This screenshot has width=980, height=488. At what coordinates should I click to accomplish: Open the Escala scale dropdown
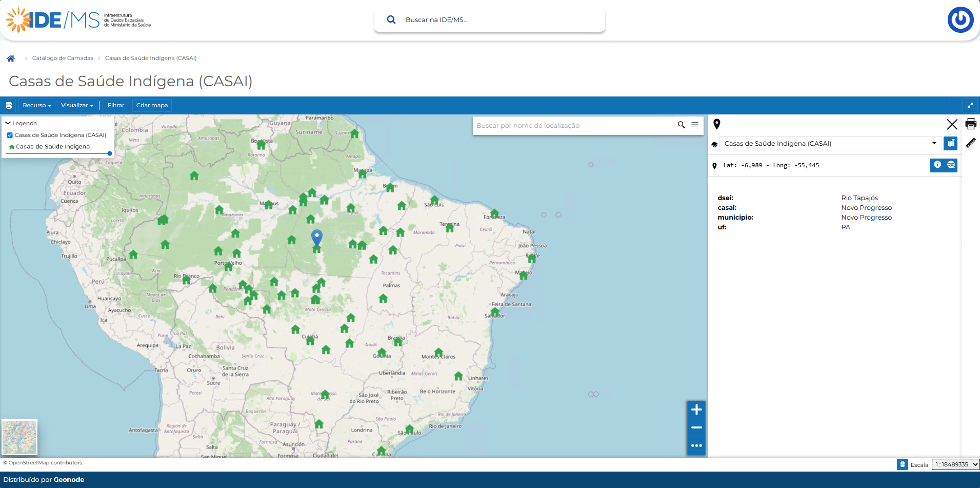click(955, 464)
